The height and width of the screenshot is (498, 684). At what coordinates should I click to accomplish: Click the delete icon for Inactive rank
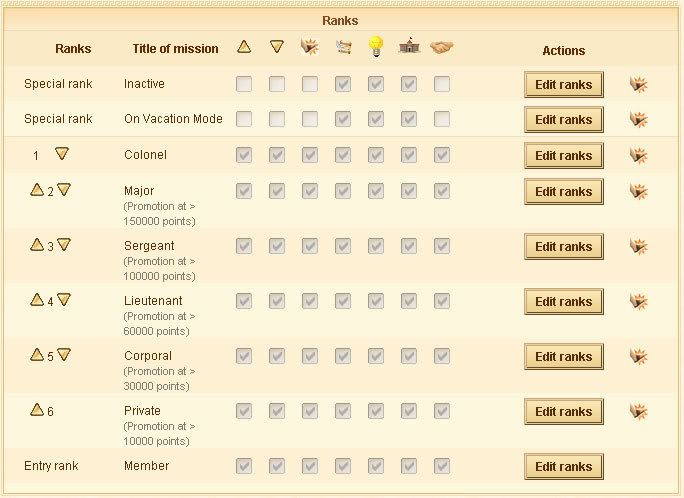point(639,84)
